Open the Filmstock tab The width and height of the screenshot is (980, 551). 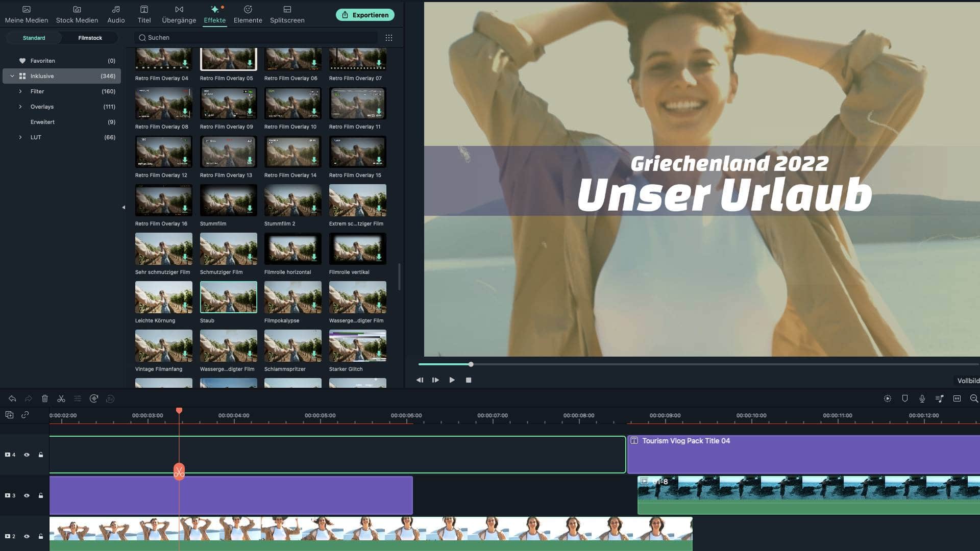tap(90, 38)
